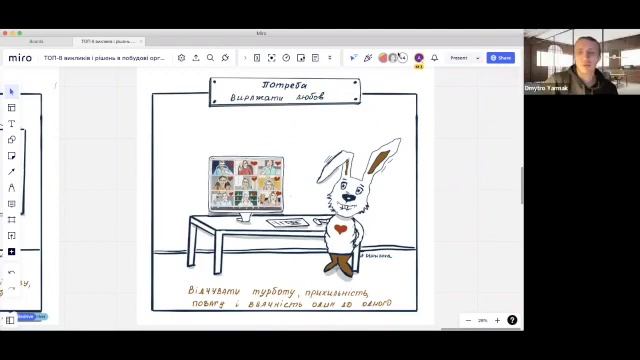Image resolution: width=640 pixels, height=360 pixels.
Task: Open the Notes icon in top toolbar
Action: click(315, 58)
